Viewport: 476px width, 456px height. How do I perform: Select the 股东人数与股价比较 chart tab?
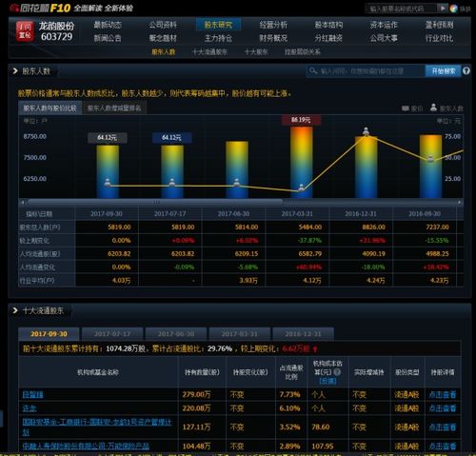(x=50, y=109)
